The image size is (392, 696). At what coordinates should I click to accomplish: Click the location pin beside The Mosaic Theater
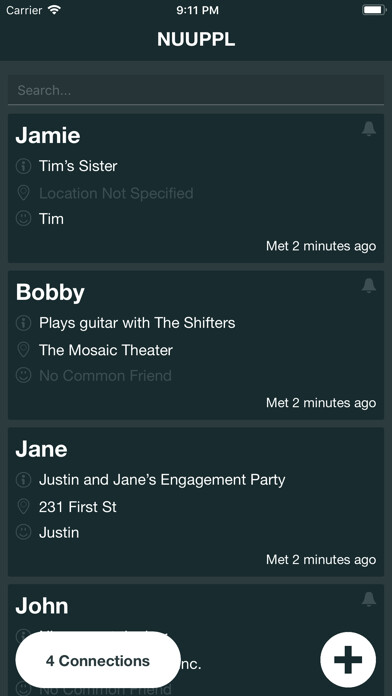[x=24, y=350]
